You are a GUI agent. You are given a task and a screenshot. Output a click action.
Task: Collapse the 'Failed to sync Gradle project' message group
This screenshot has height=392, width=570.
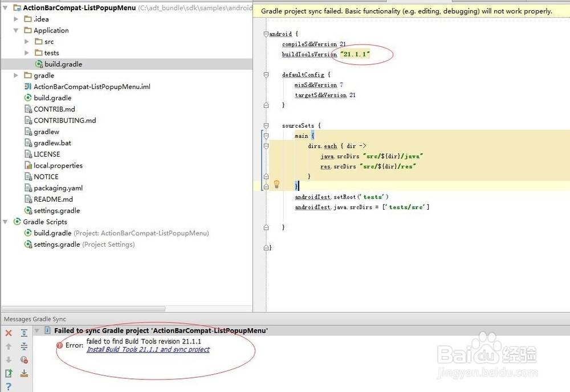[x=36, y=330]
